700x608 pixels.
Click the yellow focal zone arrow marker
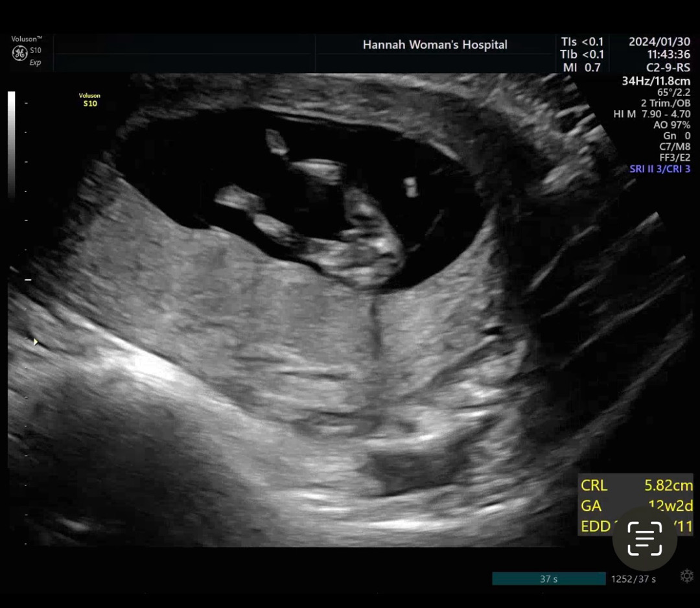36,342
